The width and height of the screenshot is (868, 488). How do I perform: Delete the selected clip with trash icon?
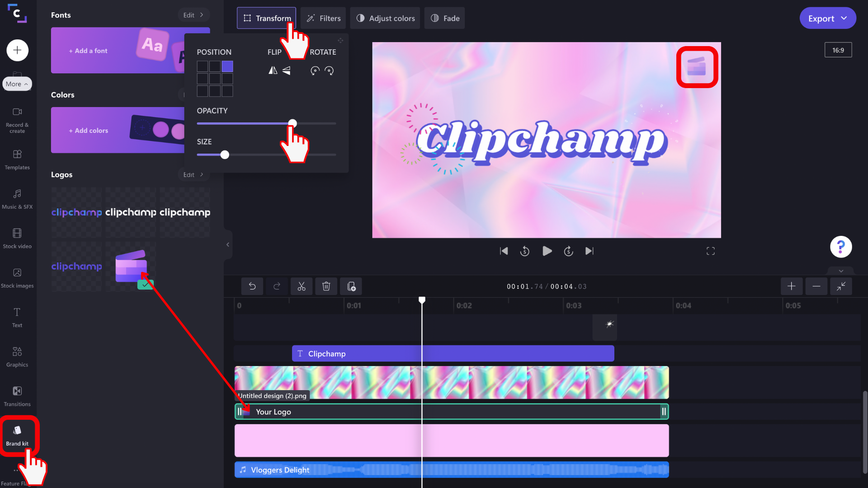(326, 286)
